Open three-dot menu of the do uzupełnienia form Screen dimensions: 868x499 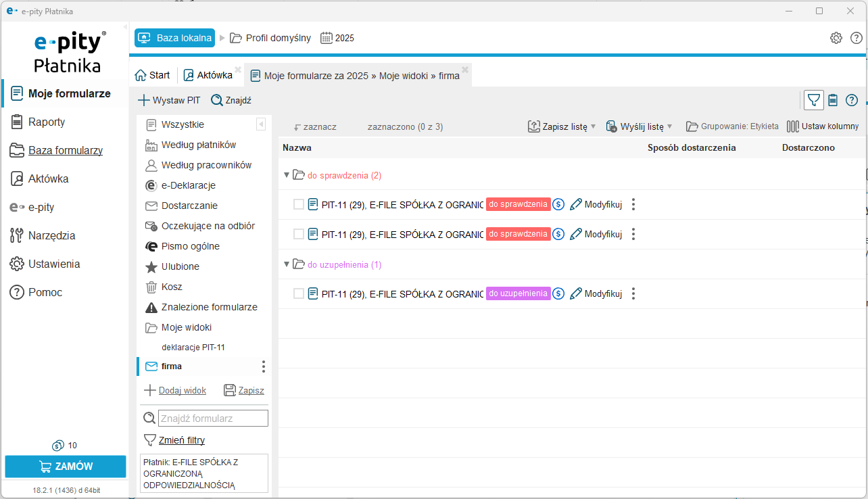click(x=633, y=293)
